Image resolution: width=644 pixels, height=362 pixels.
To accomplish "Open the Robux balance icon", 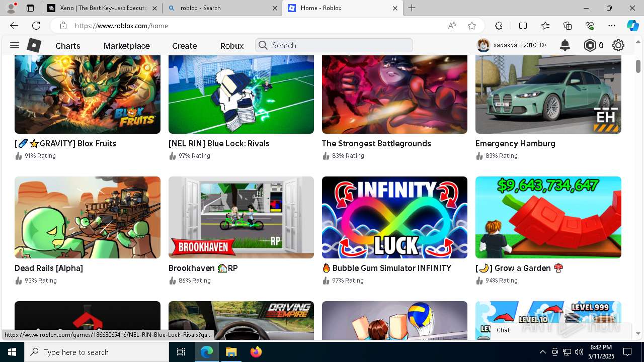I will (x=590, y=45).
